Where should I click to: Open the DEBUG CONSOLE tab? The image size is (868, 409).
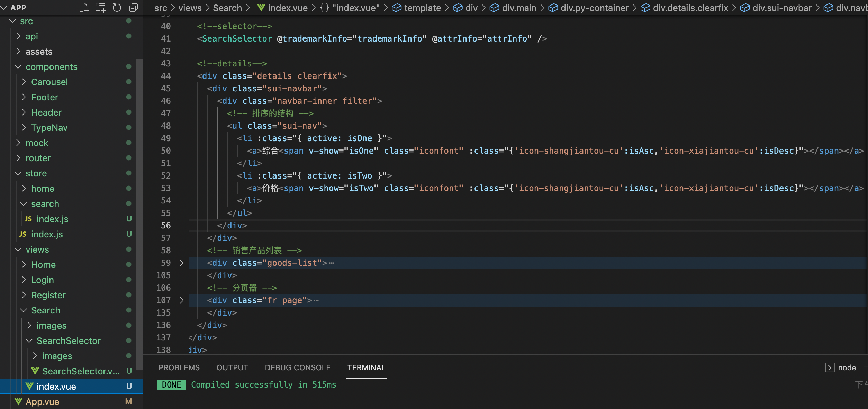tap(298, 367)
